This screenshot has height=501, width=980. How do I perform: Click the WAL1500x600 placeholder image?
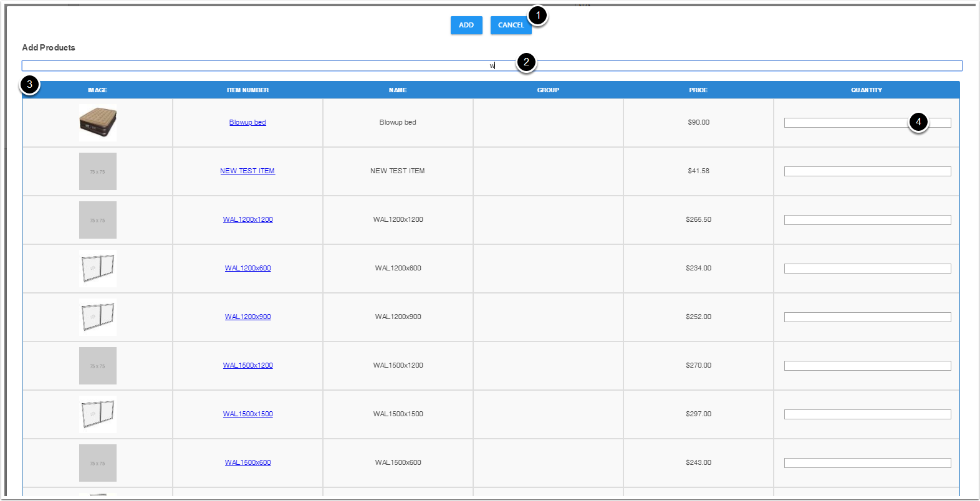pyautogui.click(x=98, y=463)
